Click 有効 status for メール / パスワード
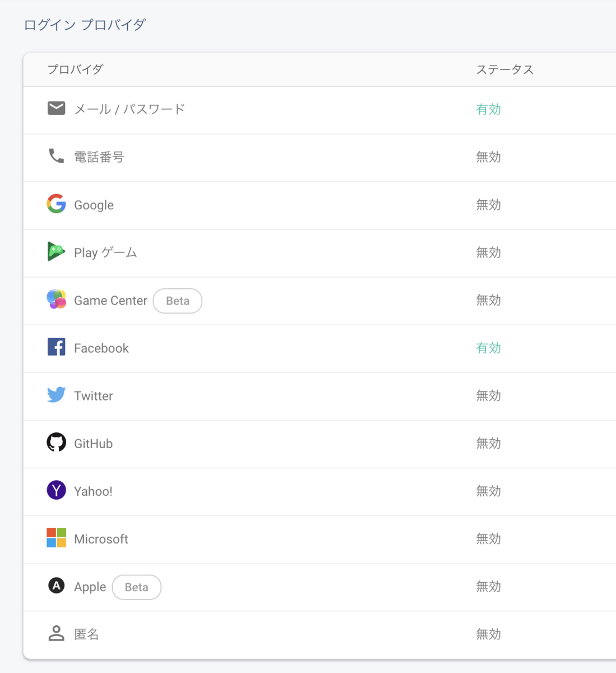 pyautogui.click(x=488, y=109)
